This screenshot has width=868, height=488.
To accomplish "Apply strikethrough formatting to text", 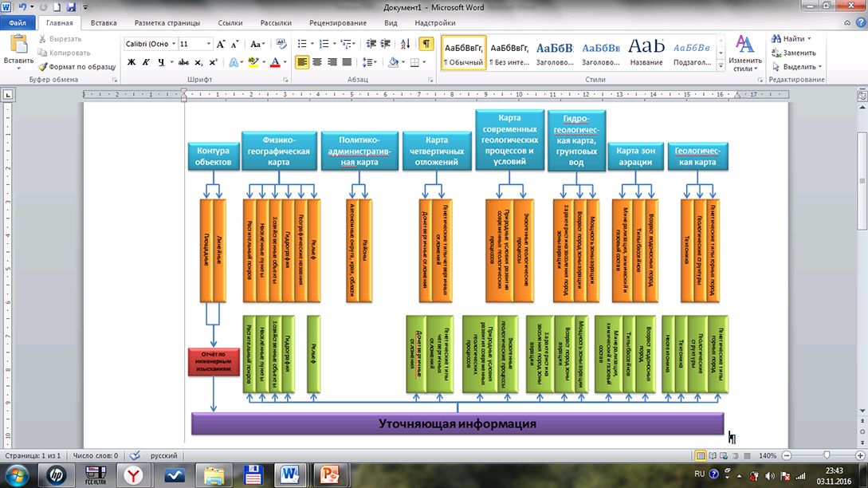I will tap(183, 62).
